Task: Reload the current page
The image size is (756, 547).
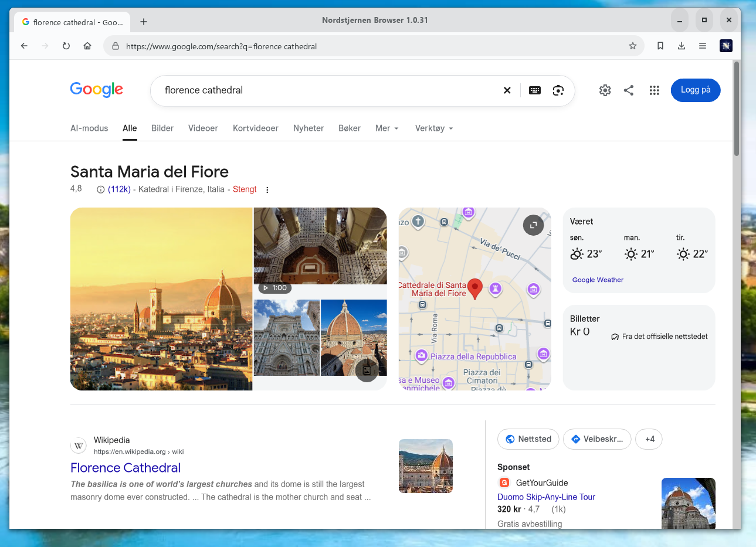Action: tap(66, 46)
